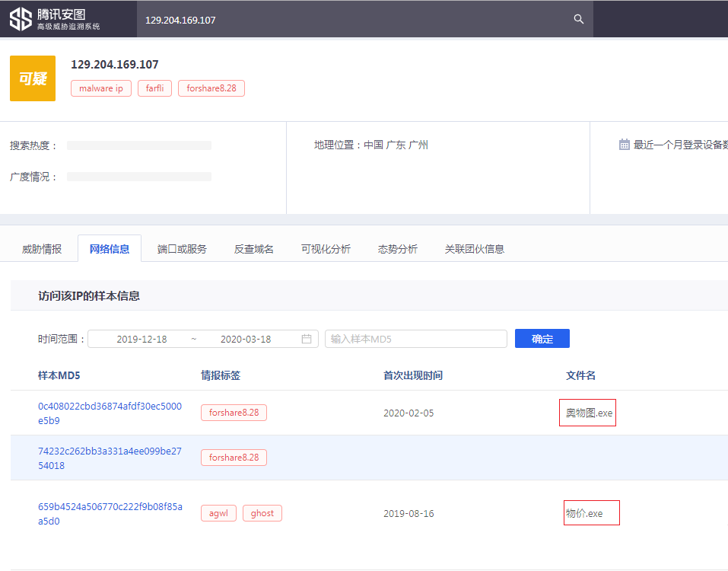Go to the 反查域名 tab

pos(254,249)
